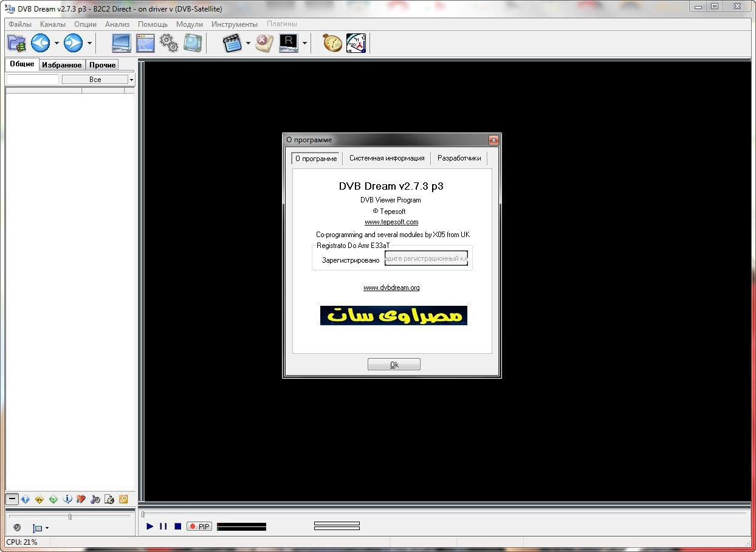Click the orange key icon

(123, 499)
